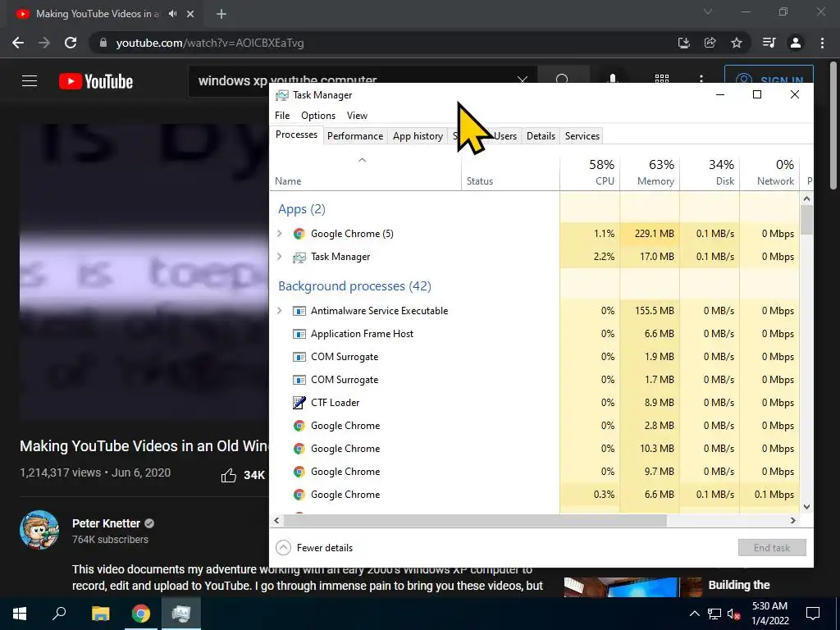Screen dimensions: 840x630
Task: Click Task Manager taskbar icon
Action: (x=181, y=614)
